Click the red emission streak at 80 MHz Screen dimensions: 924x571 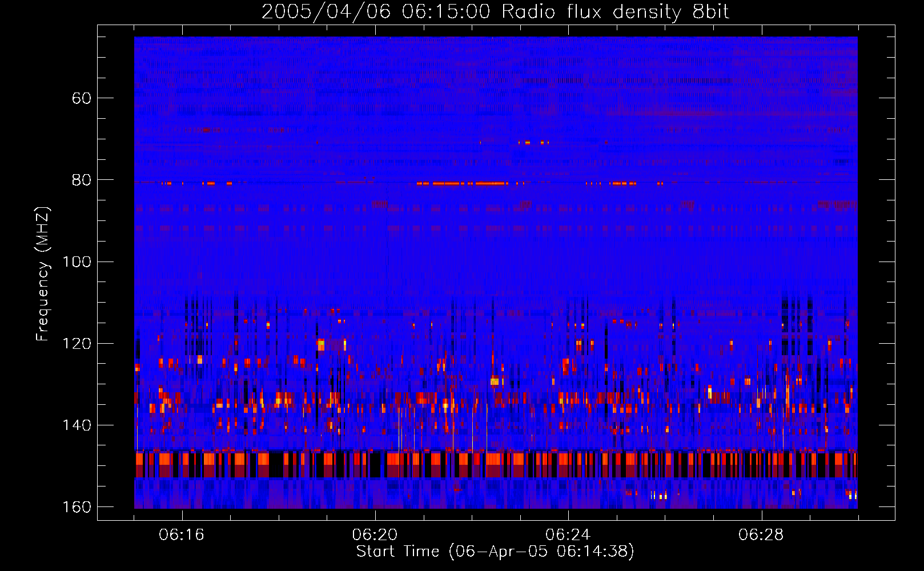463,184
